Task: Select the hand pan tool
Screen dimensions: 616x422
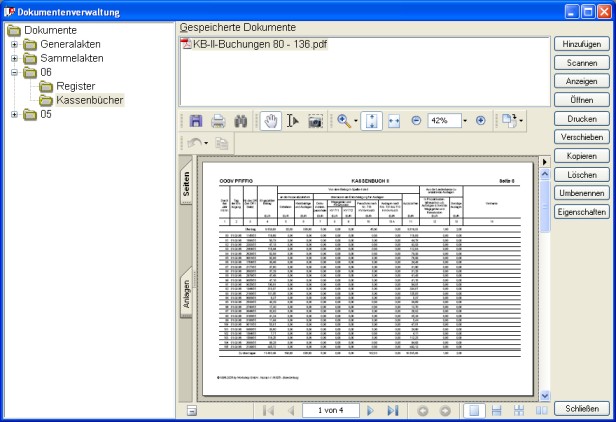Action: point(271,120)
